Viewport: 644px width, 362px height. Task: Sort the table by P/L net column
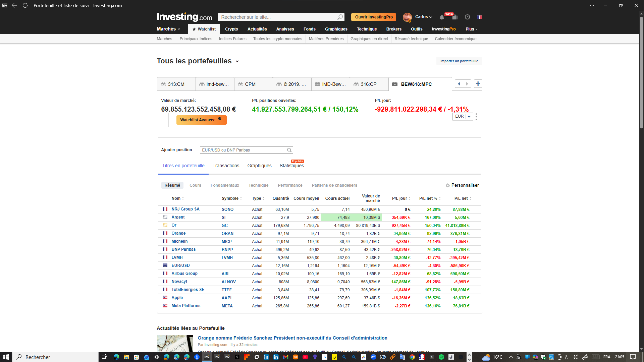[x=463, y=198]
